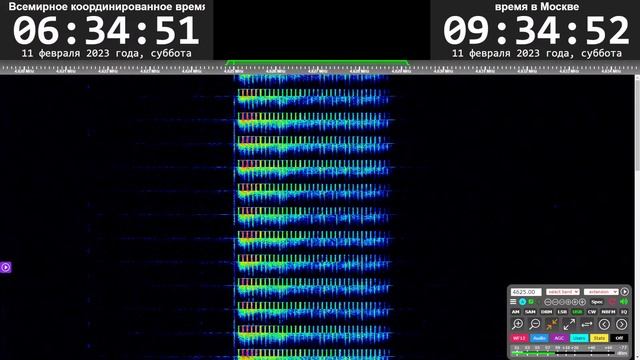The image size is (640, 360).
Task: Click the cyan circular A button
Action: pyautogui.click(x=522, y=302)
